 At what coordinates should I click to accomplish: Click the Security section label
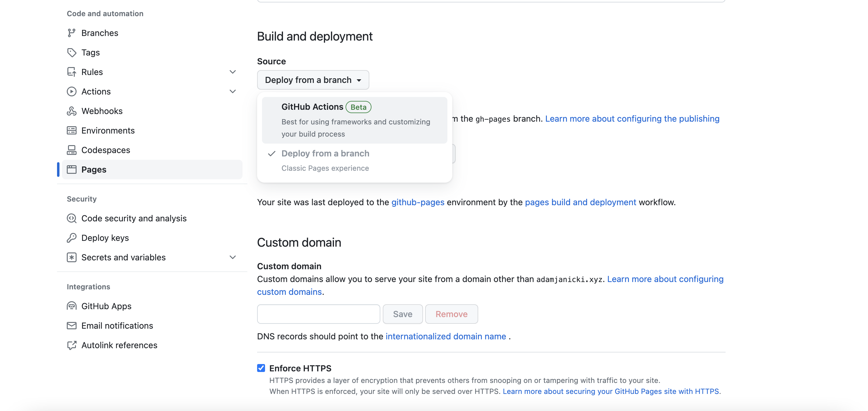(81, 199)
